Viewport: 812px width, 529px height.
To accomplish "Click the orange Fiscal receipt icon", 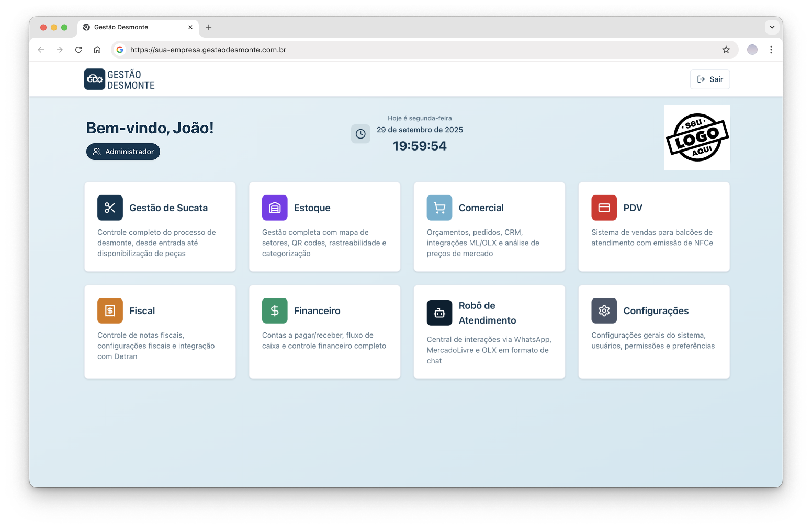I will pos(110,310).
